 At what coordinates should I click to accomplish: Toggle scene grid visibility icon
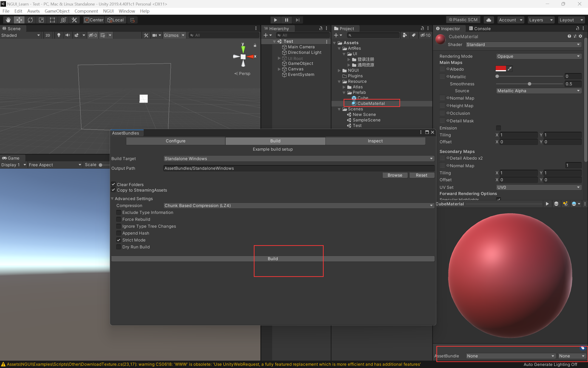103,35
